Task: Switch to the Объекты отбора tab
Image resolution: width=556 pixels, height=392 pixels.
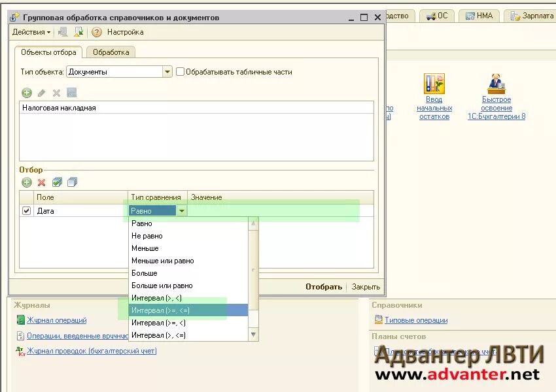Action: point(48,52)
